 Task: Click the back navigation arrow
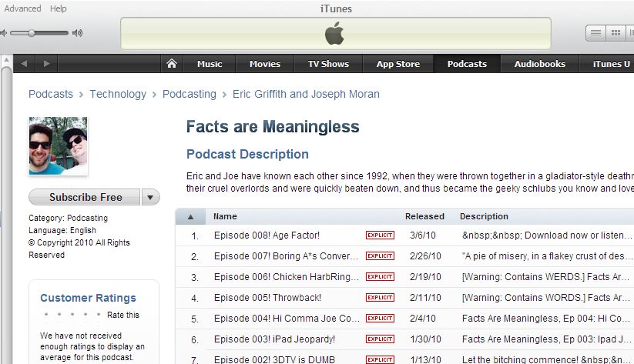[24, 64]
